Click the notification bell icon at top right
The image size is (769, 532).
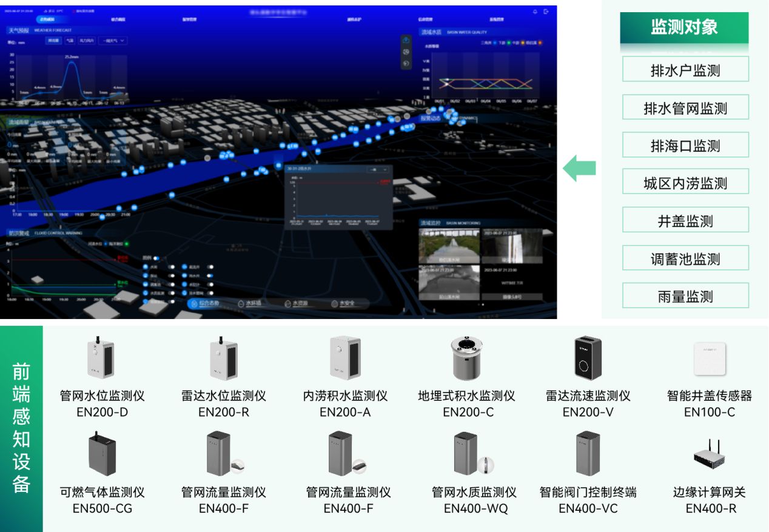(535, 12)
